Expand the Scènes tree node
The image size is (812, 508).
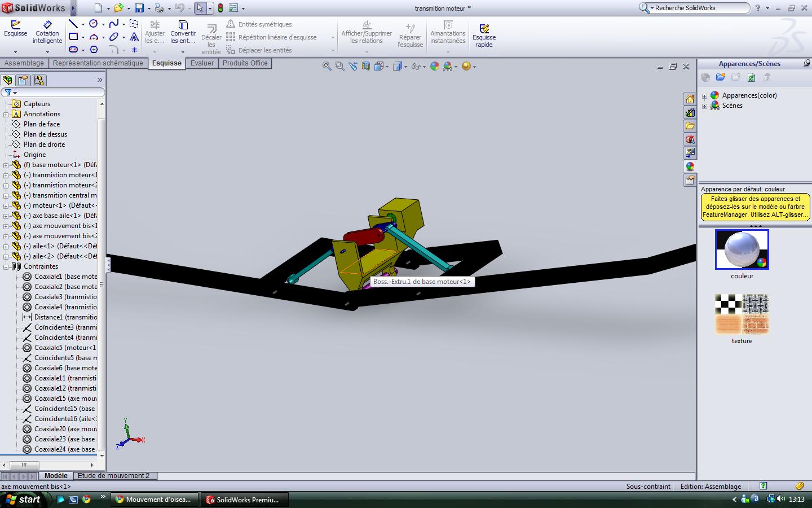pyautogui.click(x=704, y=106)
